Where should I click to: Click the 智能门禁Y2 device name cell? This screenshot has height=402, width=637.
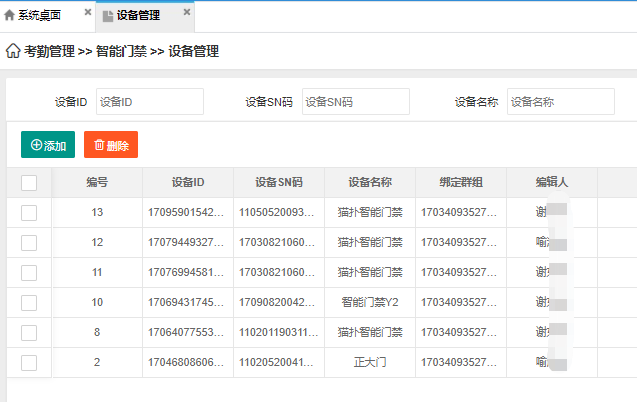click(370, 302)
